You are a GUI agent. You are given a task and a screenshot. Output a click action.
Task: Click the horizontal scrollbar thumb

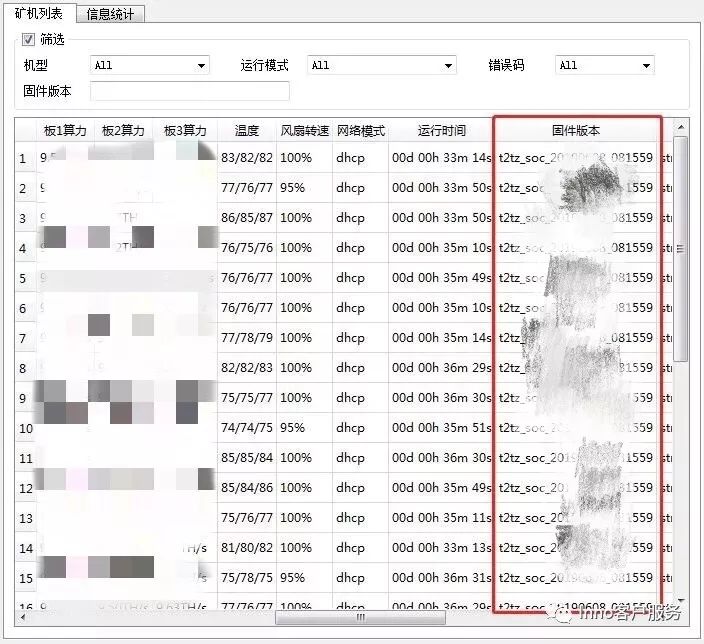tap(360, 617)
